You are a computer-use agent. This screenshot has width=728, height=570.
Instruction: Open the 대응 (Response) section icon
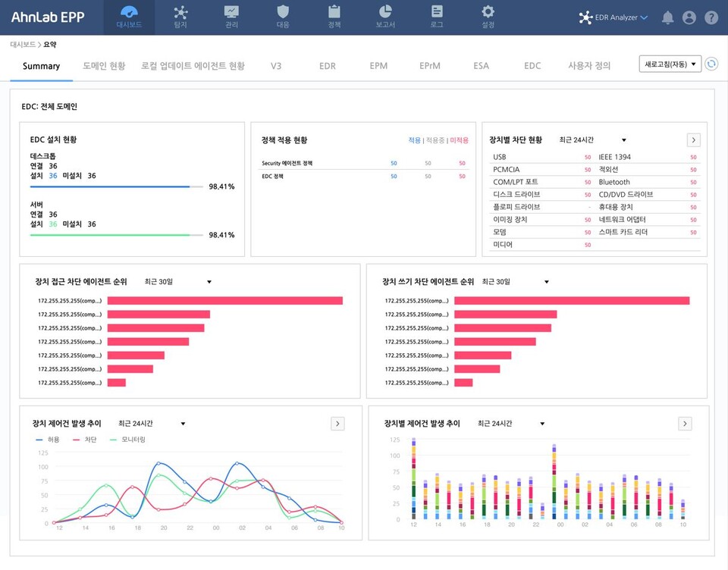point(282,17)
